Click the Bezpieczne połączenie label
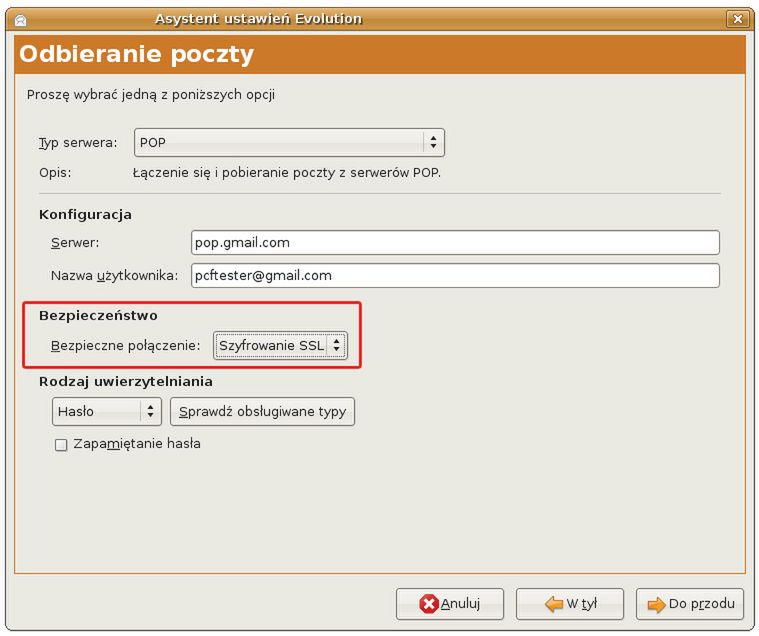759x636 pixels. 125,346
